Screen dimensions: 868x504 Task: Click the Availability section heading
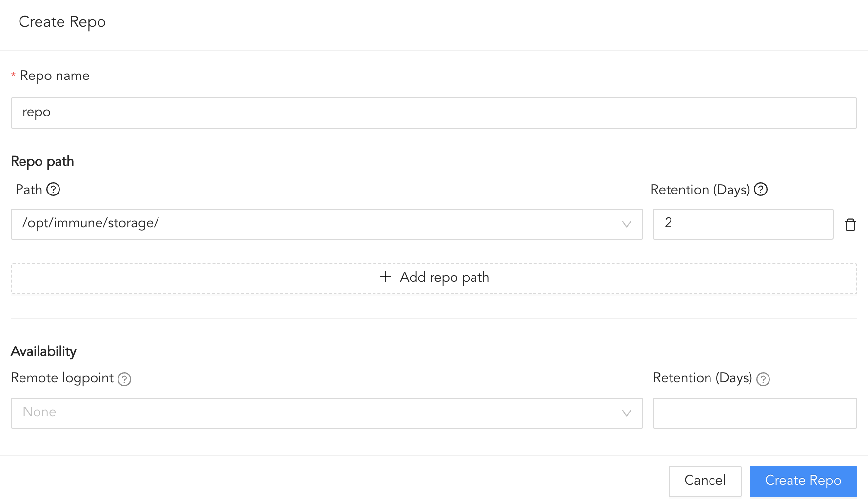[x=44, y=351]
